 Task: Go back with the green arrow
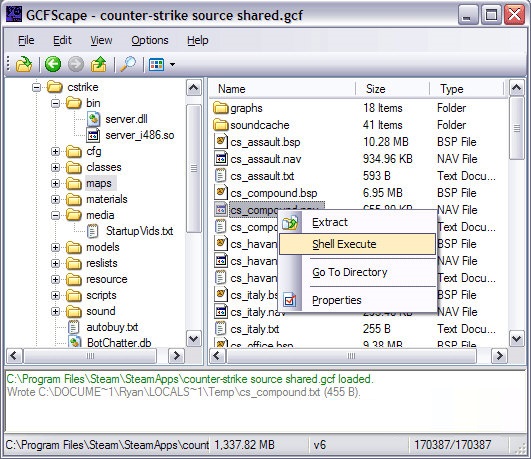point(53,64)
